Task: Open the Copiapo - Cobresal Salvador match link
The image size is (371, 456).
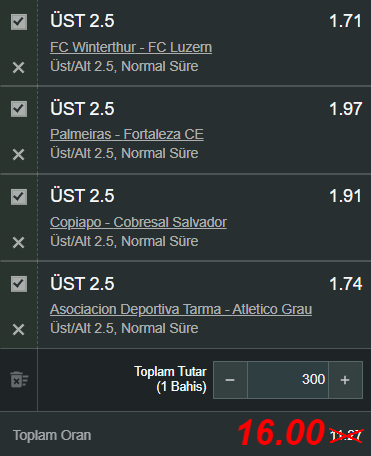Action: click(x=138, y=222)
